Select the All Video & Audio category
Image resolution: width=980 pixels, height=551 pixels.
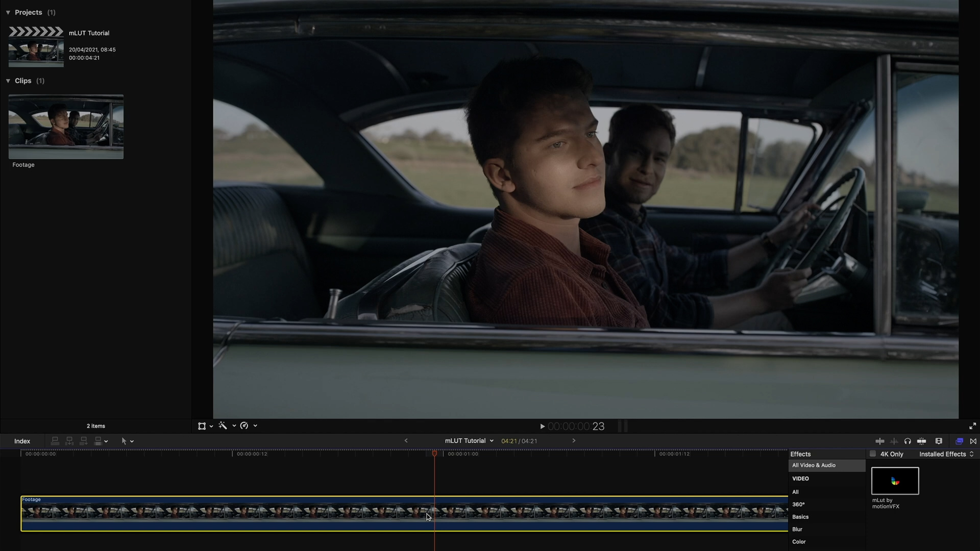pyautogui.click(x=827, y=465)
